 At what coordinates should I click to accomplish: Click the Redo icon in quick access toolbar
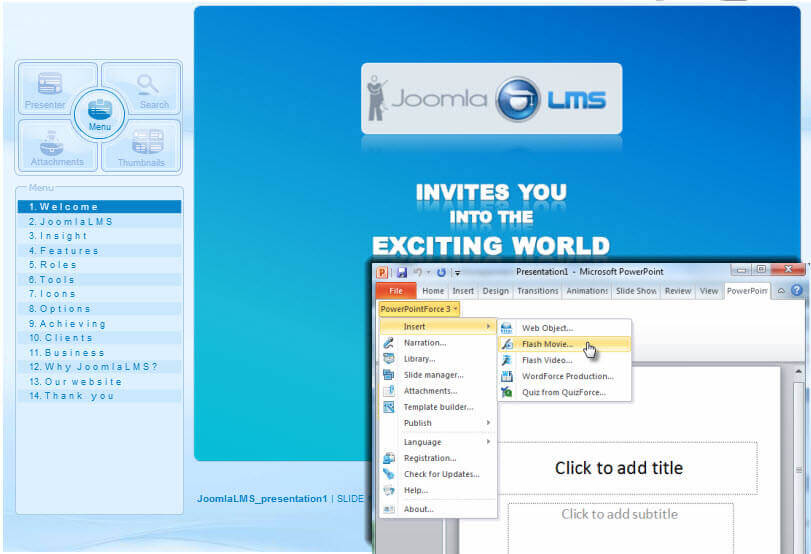coord(441,272)
